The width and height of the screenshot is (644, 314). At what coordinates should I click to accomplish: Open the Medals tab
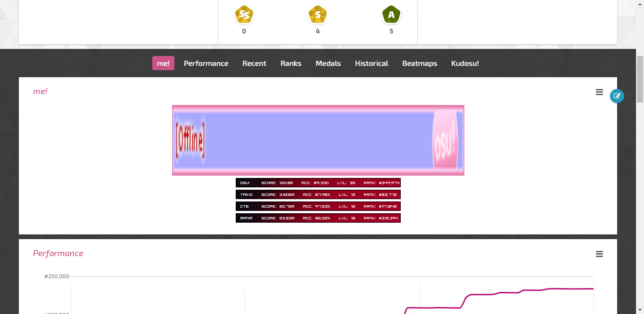(x=328, y=63)
